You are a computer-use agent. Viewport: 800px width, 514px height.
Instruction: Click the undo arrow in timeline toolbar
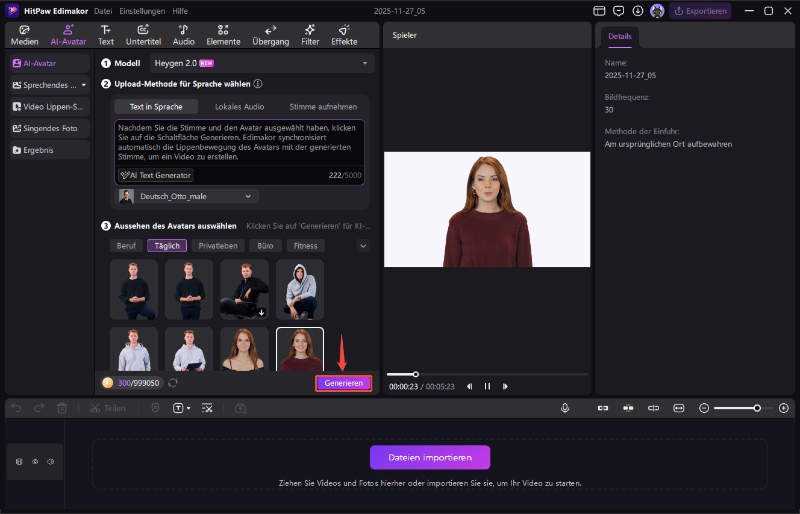point(16,408)
